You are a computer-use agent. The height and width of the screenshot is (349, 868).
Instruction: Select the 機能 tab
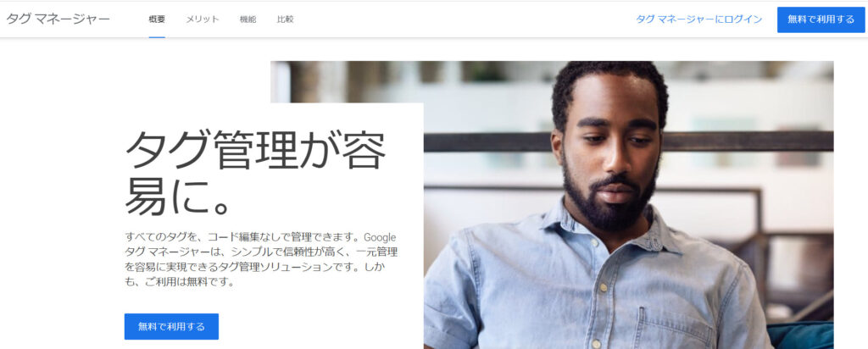248,19
